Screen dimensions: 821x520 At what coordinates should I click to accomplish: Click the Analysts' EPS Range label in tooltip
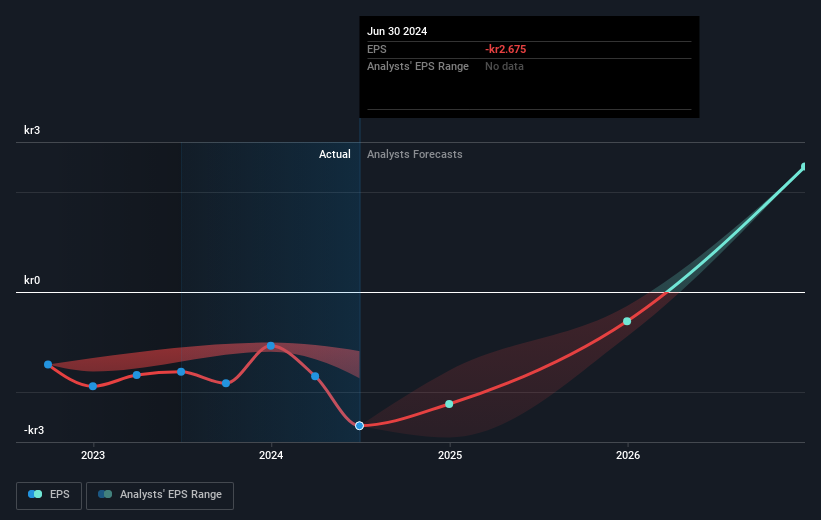pos(418,67)
